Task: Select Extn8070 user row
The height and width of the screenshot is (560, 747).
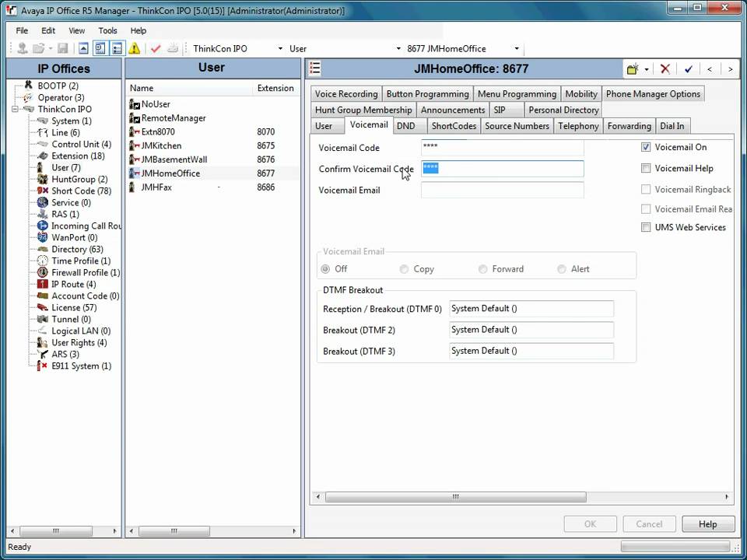Action: pyautogui.click(x=212, y=132)
